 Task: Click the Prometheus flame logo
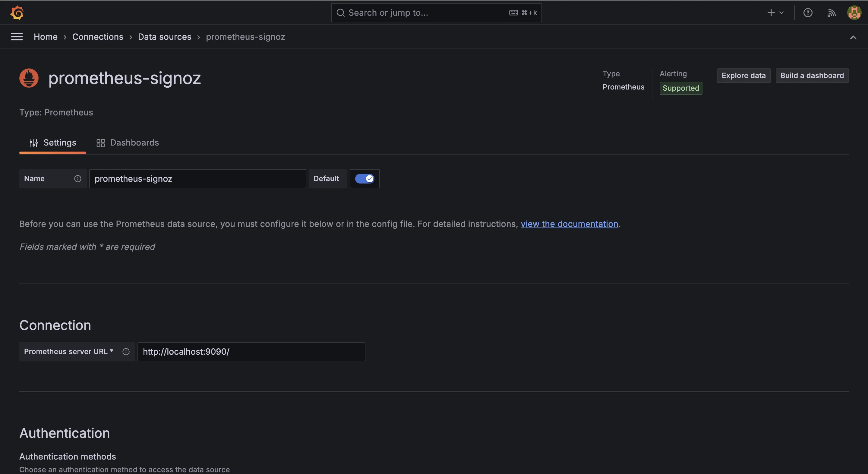point(29,78)
